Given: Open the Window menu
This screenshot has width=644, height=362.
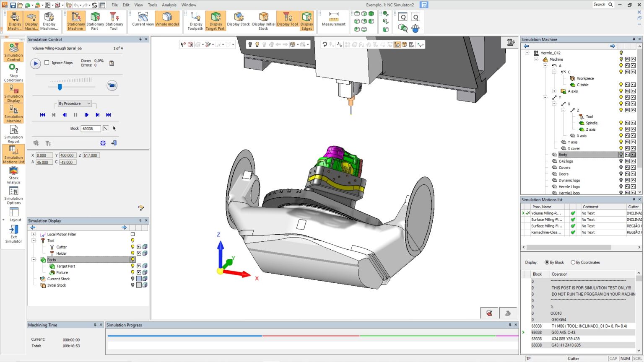Looking at the screenshot, I should (x=189, y=5).
